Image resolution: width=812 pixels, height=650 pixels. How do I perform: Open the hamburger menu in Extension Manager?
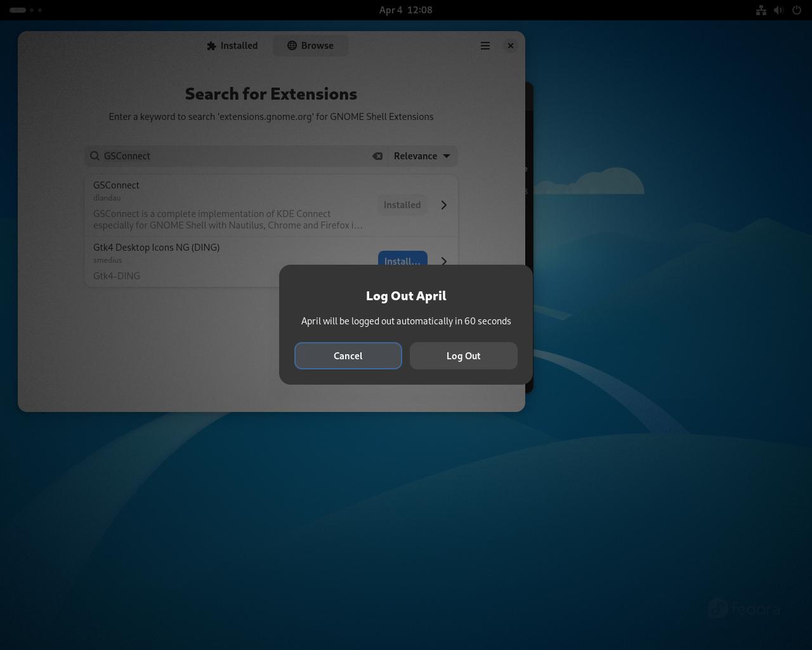[485, 46]
